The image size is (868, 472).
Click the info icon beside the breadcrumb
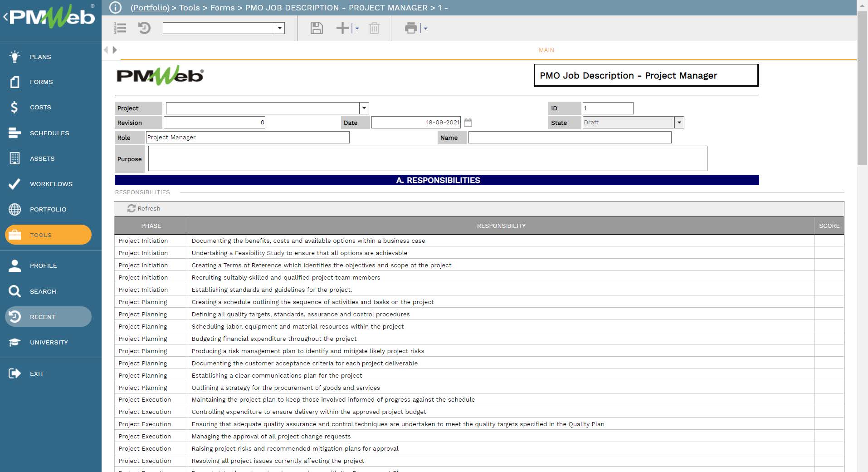pyautogui.click(x=116, y=7)
